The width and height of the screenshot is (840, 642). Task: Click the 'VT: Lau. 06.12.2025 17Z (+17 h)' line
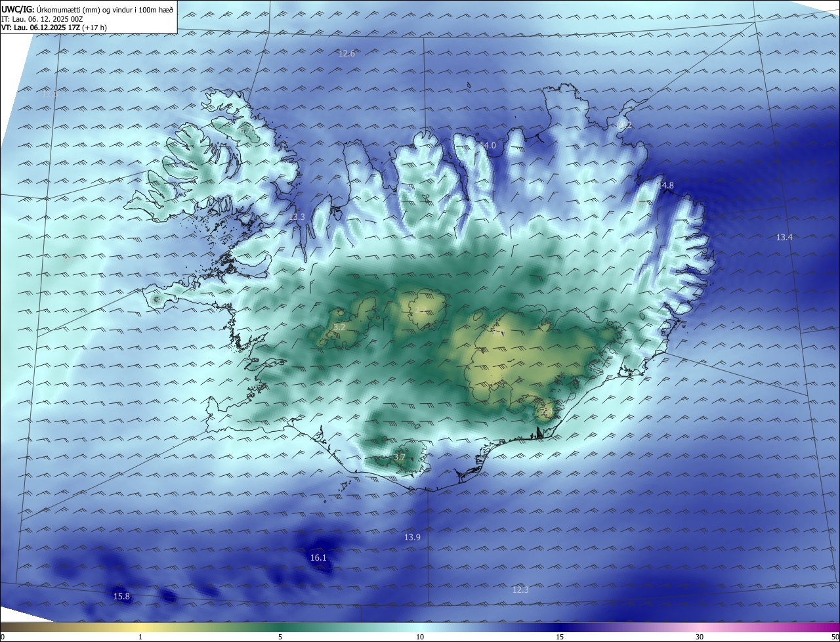pos(54,28)
